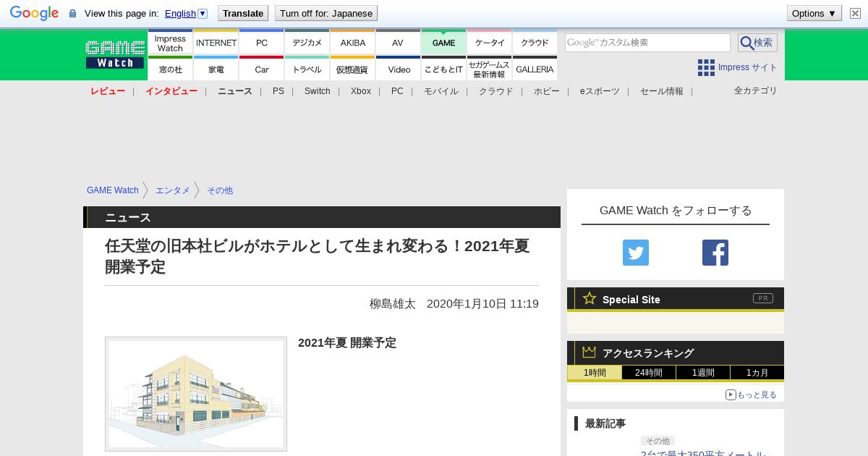Open the Xbox category
This screenshot has height=456, width=868.
361,91
